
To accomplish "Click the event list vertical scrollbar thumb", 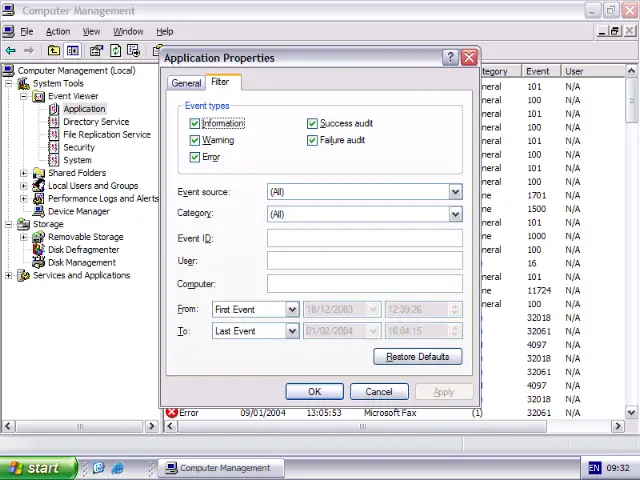I will click(631, 100).
